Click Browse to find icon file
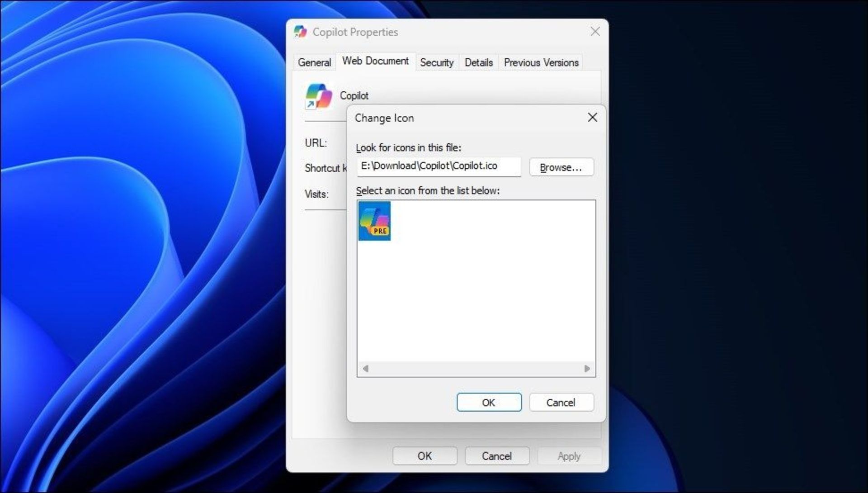The image size is (868, 493). click(x=561, y=167)
